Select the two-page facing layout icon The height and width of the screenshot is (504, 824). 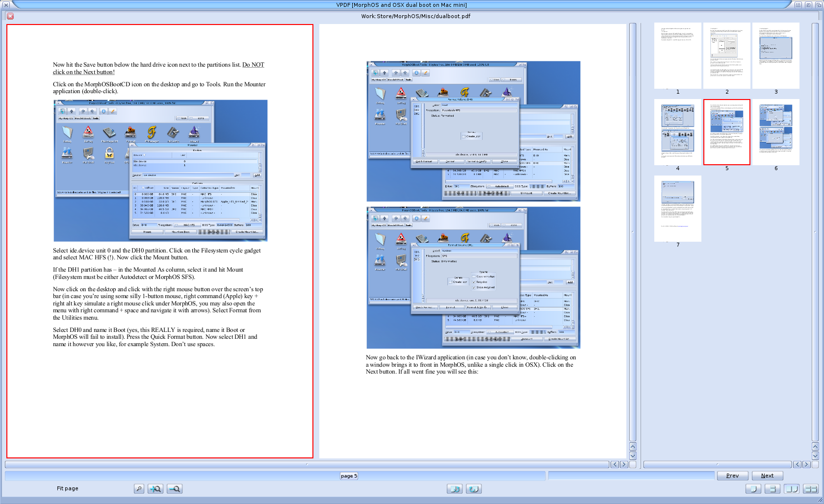tap(792, 489)
